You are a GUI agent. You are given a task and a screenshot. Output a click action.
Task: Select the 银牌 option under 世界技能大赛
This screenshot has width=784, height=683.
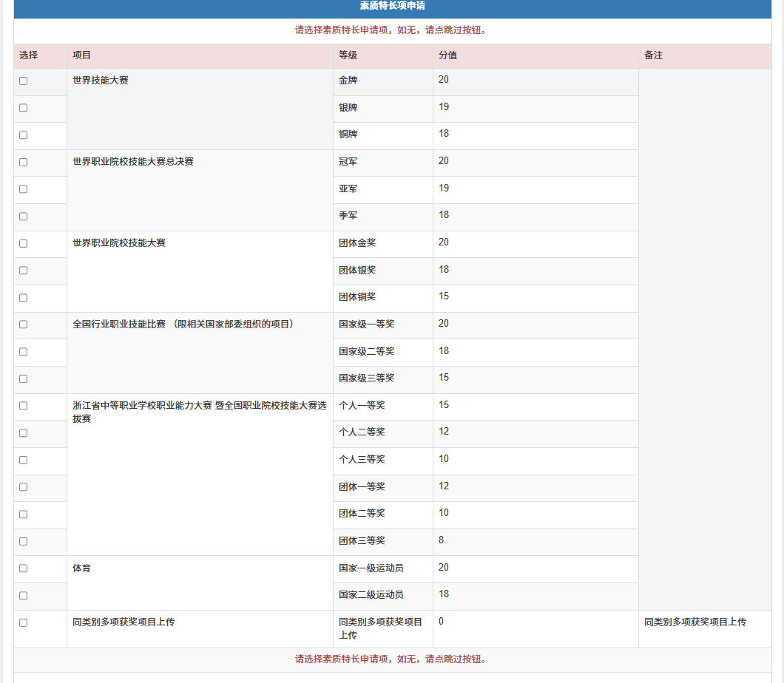coord(22,108)
